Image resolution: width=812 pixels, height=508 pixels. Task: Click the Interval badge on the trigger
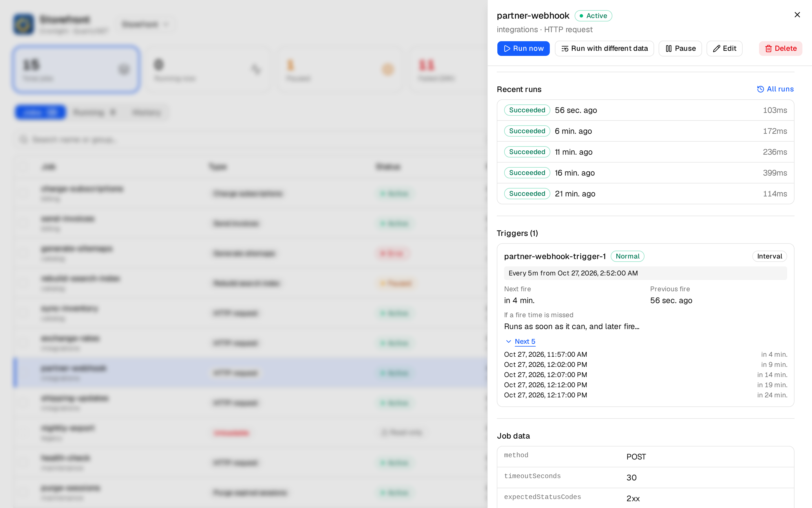pos(769,256)
